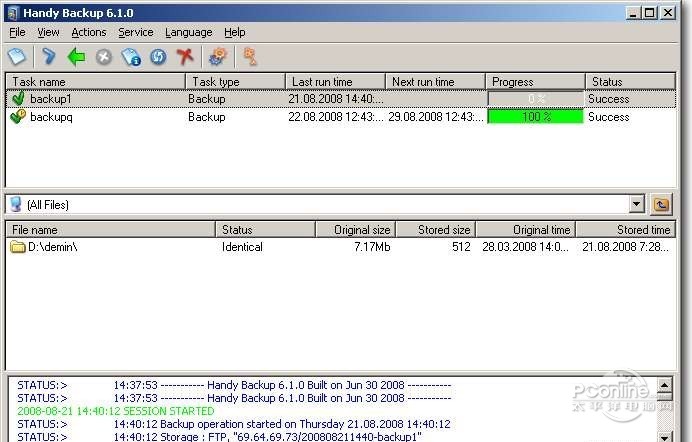Click the Progress column header

click(x=535, y=82)
